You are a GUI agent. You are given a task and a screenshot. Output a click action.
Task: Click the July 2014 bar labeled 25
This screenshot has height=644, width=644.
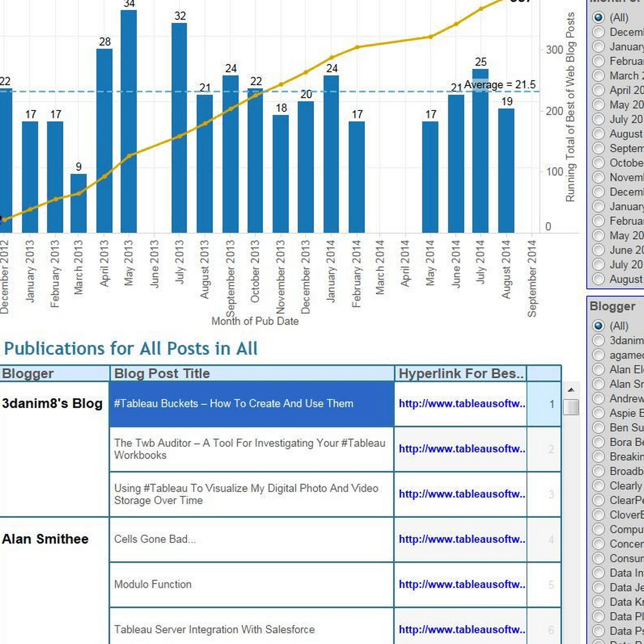click(480, 151)
